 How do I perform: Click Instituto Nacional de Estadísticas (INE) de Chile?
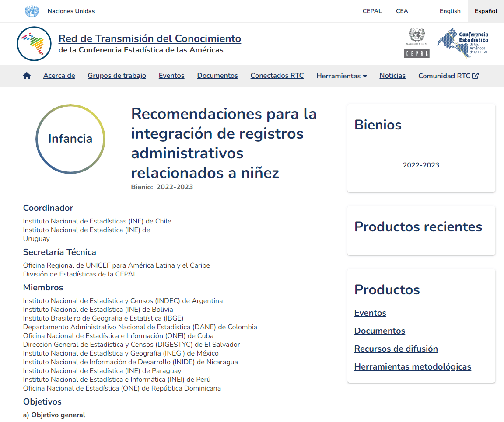pyautogui.click(x=97, y=221)
